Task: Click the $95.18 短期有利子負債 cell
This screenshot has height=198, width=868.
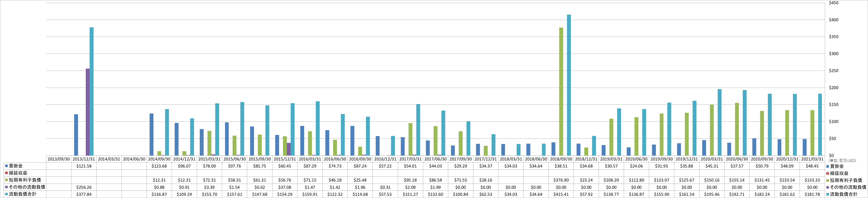Action: 410,180
